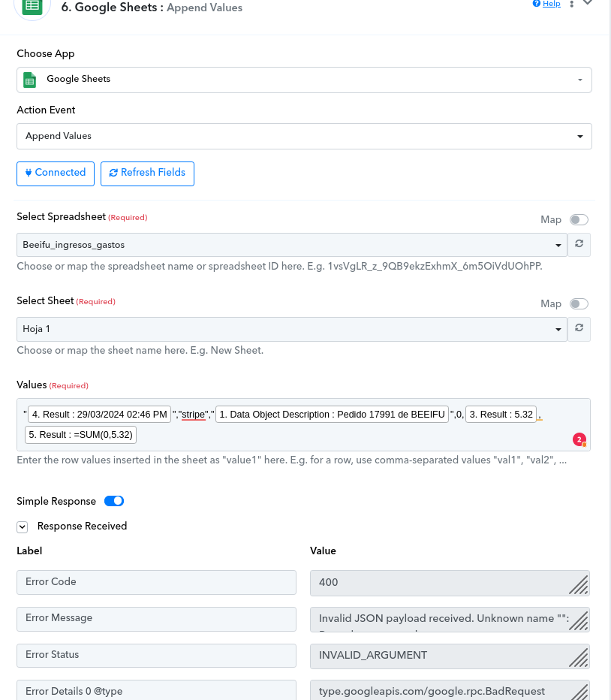Disable the Simple Response toggle
The image size is (611, 700).
[114, 501]
